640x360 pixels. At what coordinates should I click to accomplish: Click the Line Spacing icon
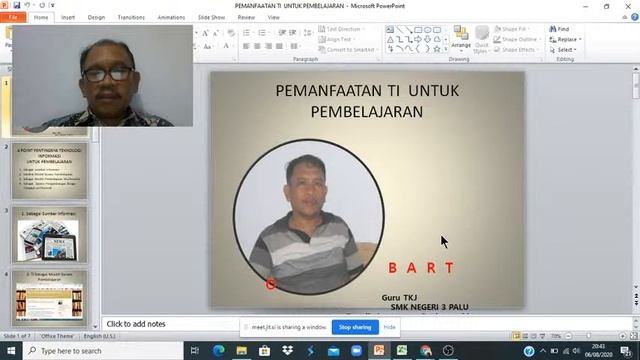tap(308, 33)
